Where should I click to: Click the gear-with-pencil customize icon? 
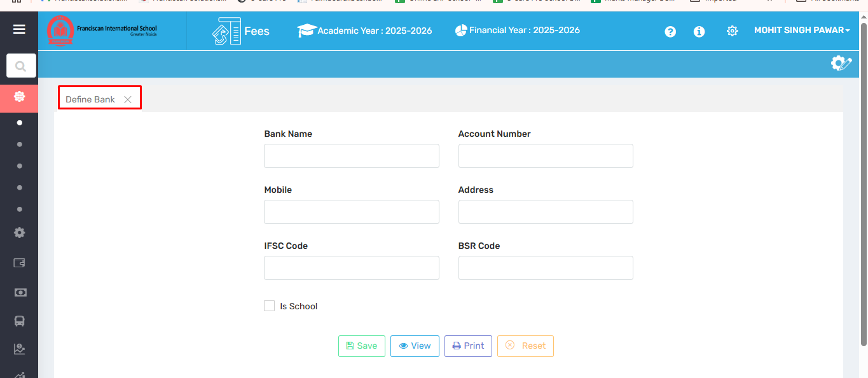[841, 63]
